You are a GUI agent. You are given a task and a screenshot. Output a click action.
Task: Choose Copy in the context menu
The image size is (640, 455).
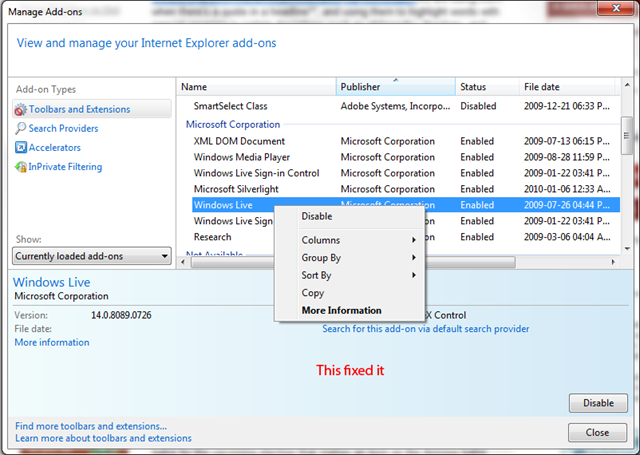click(349, 293)
